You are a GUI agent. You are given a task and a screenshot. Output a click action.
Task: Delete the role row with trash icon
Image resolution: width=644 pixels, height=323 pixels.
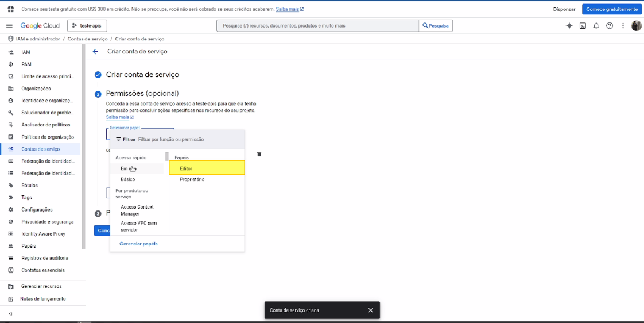point(259,154)
